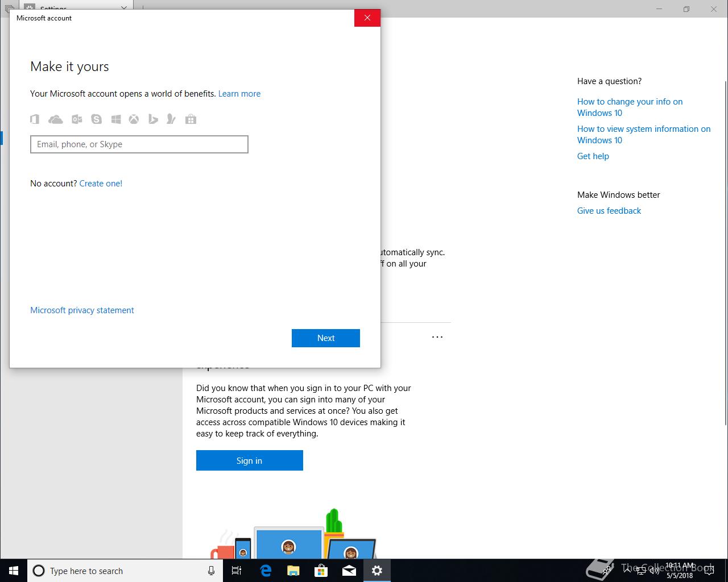Viewport: 728px width, 582px height.
Task: Click the Bing icon in the benefits row
Action: [153, 119]
